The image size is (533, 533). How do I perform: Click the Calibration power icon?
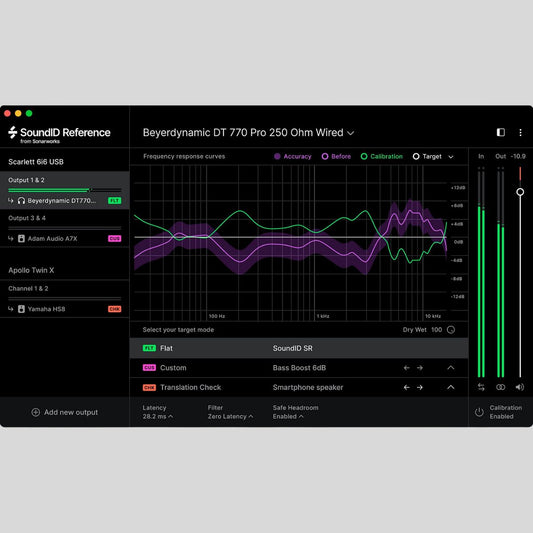click(x=479, y=412)
